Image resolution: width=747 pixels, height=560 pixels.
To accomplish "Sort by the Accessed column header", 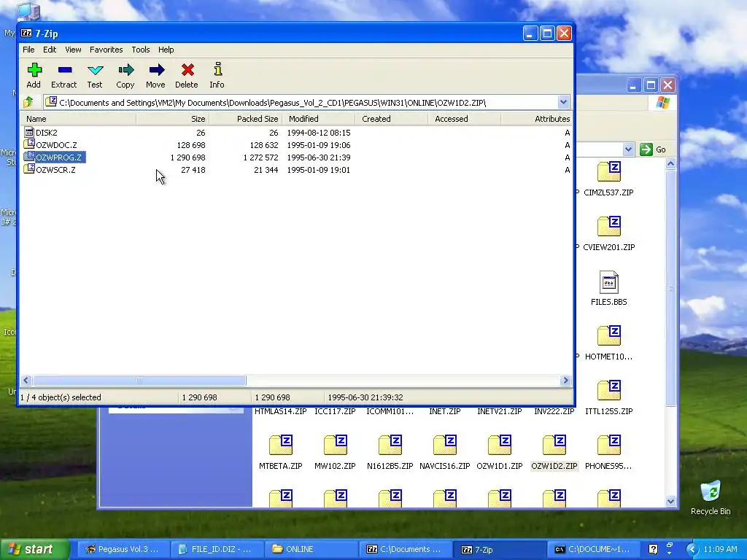I will (465, 119).
